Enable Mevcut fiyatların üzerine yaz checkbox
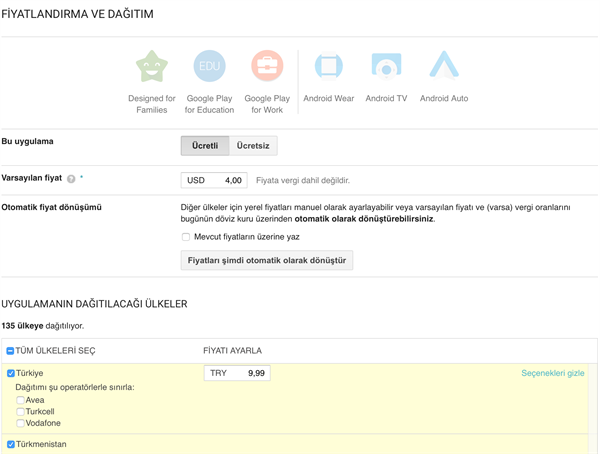The image size is (600, 454). (x=186, y=237)
